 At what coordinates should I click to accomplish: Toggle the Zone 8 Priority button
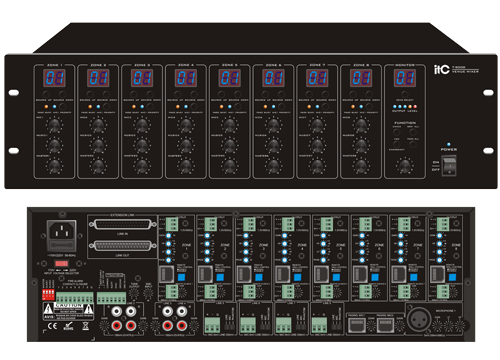(370, 107)
